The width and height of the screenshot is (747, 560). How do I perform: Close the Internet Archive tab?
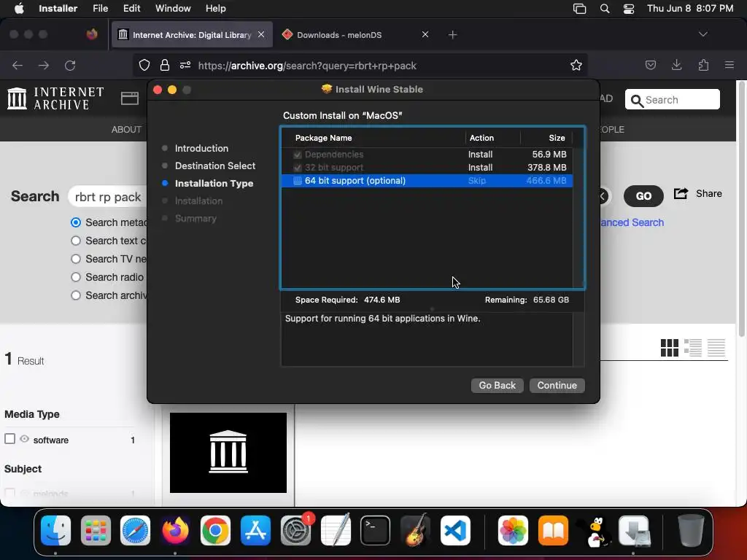click(261, 34)
